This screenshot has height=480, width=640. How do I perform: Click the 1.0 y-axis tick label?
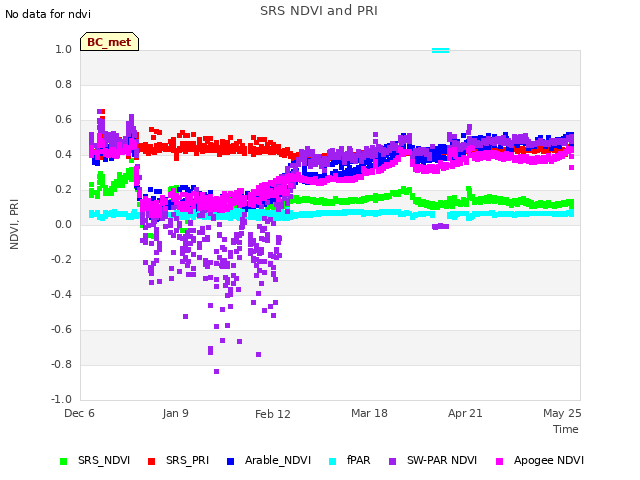(x=63, y=49)
